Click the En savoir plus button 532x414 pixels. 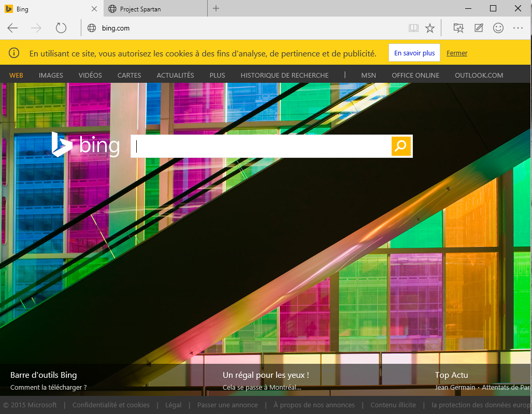pos(414,53)
